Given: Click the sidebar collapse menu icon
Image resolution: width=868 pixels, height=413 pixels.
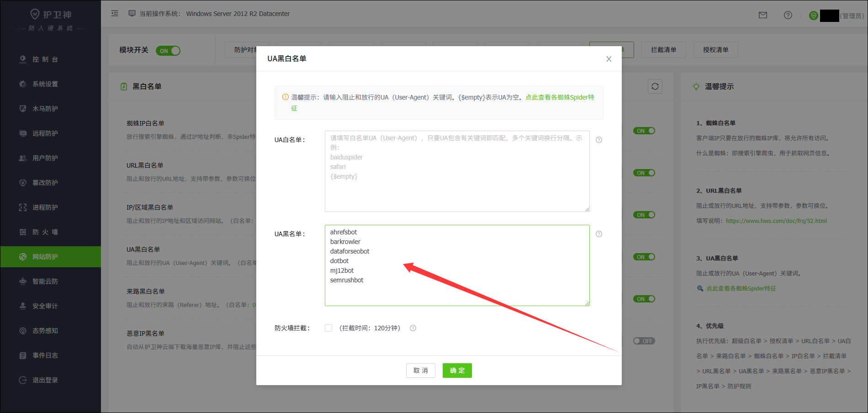Looking at the screenshot, I should (x=115, y=14).
